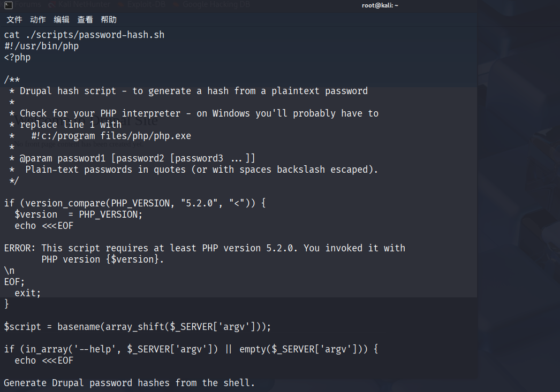
Task: Click the '<?php' opening tag line
Action: pyautogui.click(x=17, y=57)
